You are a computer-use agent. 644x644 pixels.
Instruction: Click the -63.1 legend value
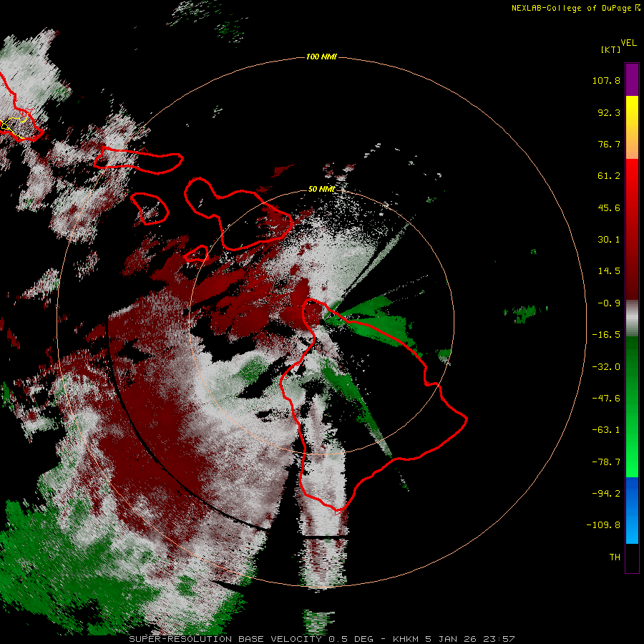(606, 430)
